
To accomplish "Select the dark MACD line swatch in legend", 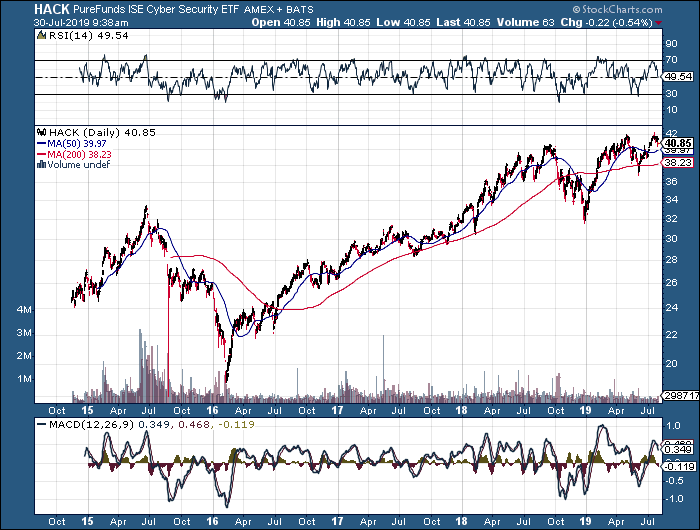I will click(x=42, y=425).
